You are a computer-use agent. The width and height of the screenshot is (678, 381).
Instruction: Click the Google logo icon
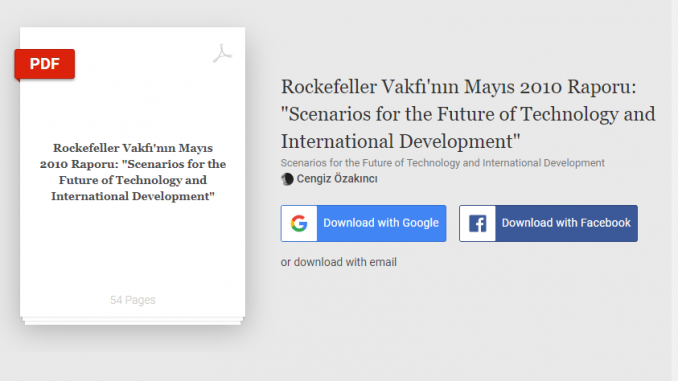point(299,223)
